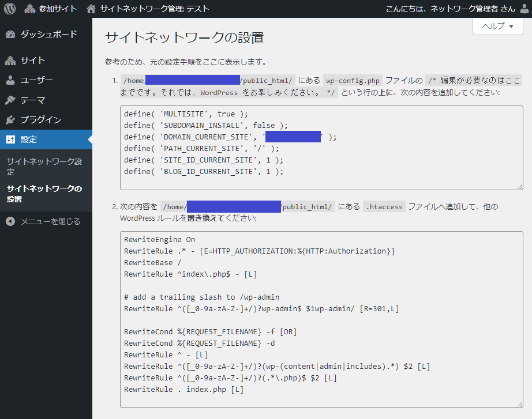Click the ダッシュボード gauge icon
Image resolution: width=532 pixels, height=419 pixels.
(10, 34)
